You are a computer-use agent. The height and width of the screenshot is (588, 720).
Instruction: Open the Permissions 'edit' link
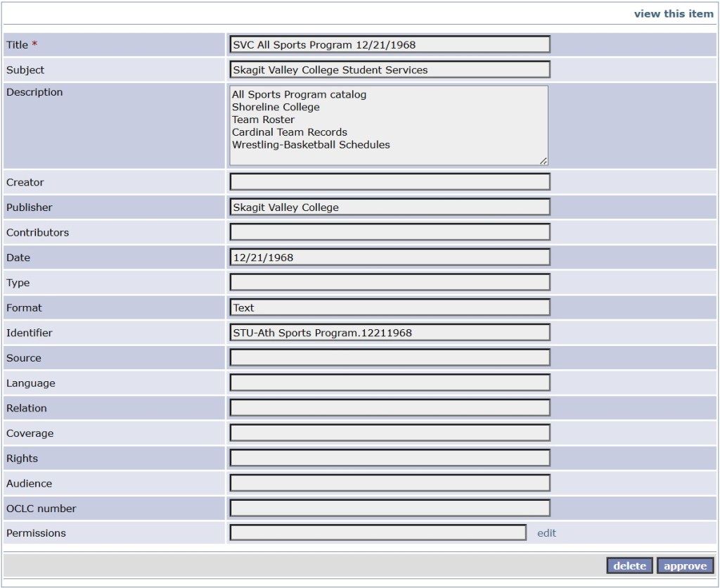coord(546,533)
